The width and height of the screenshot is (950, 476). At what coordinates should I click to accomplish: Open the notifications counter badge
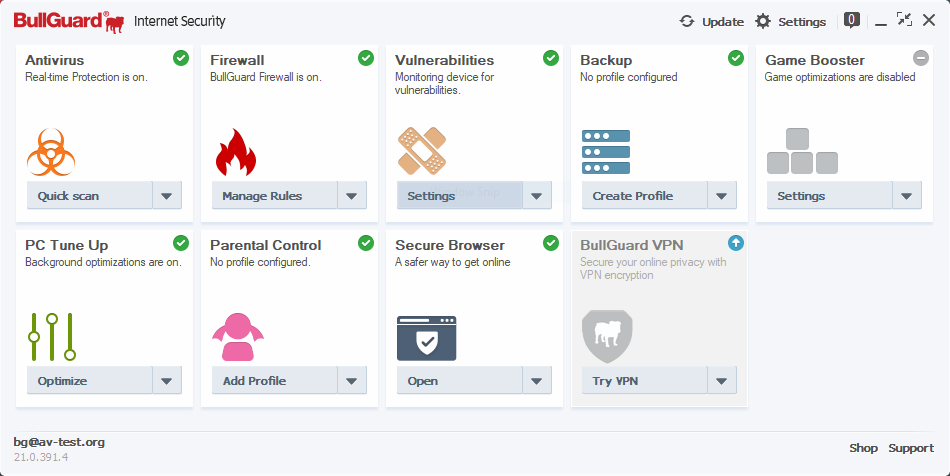click(x=852, y=19)
